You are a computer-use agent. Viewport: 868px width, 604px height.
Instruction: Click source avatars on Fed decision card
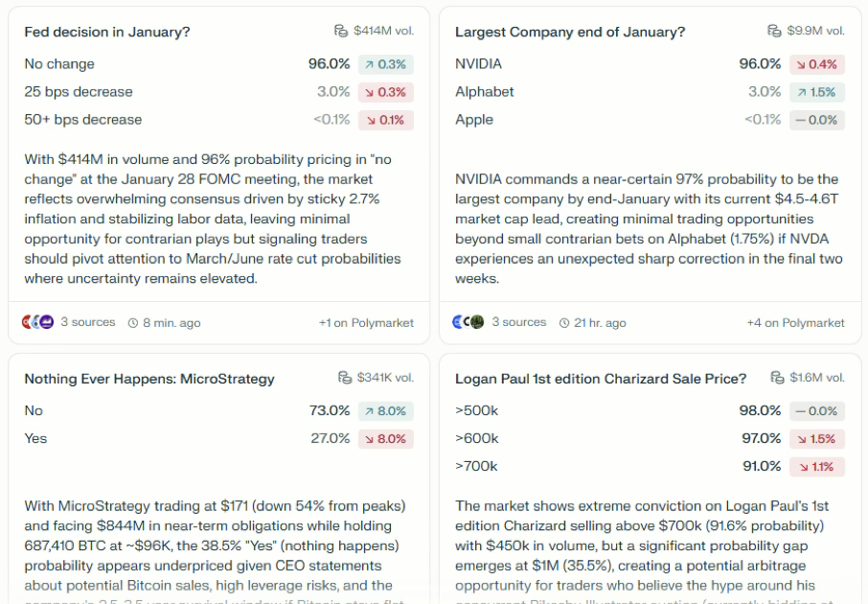pyautogui.click(x=36, y=322)
